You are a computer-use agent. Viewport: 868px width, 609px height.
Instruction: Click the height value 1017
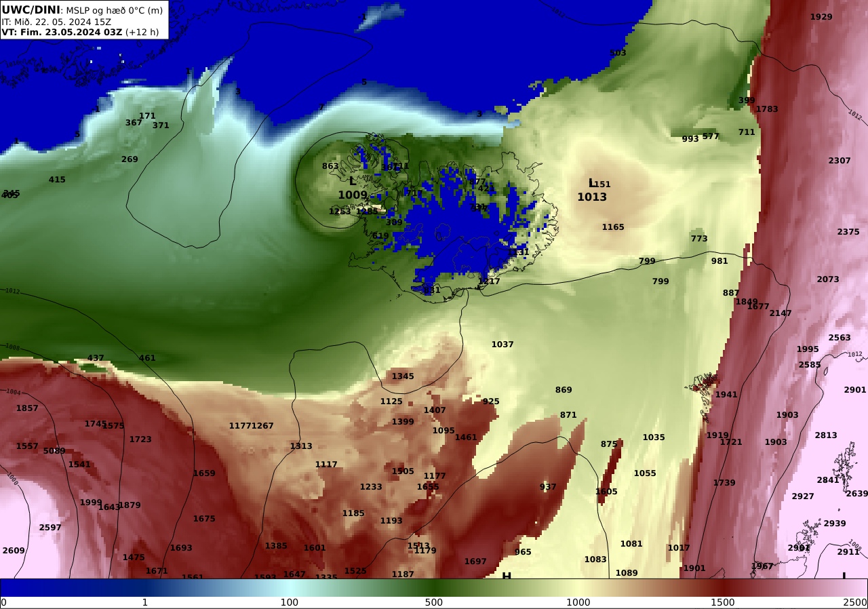click(x=679, y=548)
